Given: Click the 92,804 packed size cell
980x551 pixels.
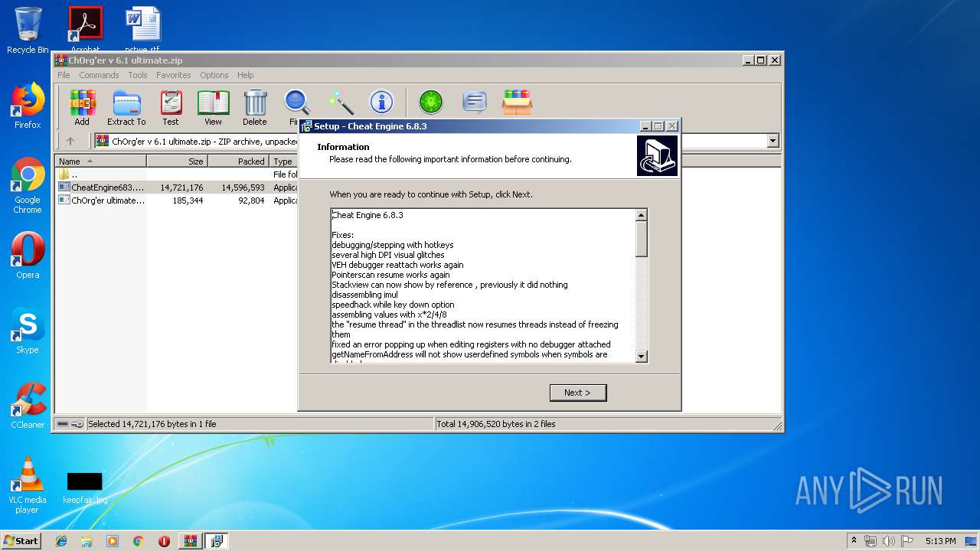Looking at the screenshot, I should [250, 201].
